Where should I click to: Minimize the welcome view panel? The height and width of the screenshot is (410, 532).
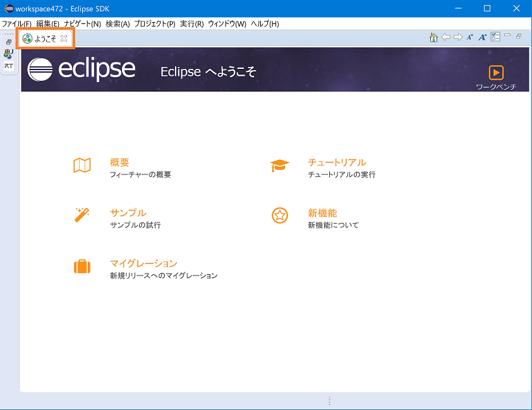507,35
